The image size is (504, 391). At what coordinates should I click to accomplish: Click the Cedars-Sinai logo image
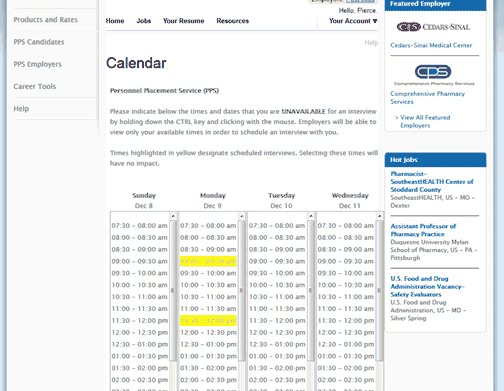(x=433, y=27)
